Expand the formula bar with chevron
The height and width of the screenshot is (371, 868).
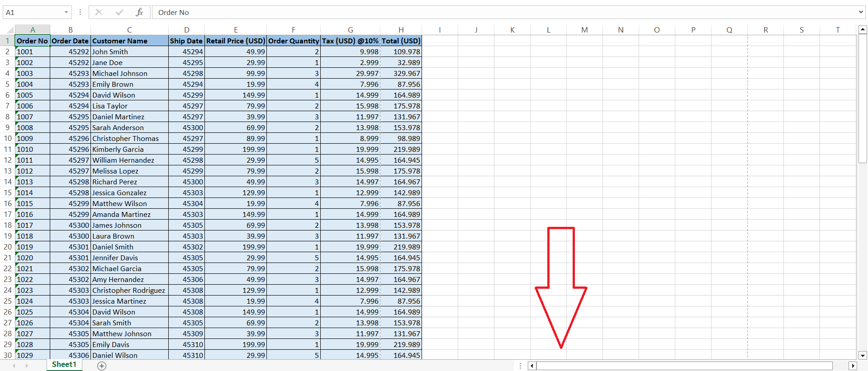coord(861,12)
